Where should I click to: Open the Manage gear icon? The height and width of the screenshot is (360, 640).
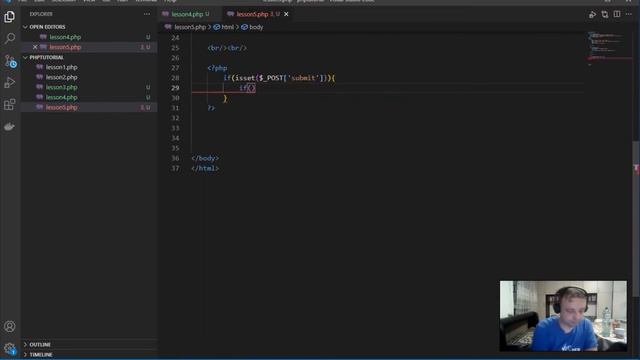point(9,349)
